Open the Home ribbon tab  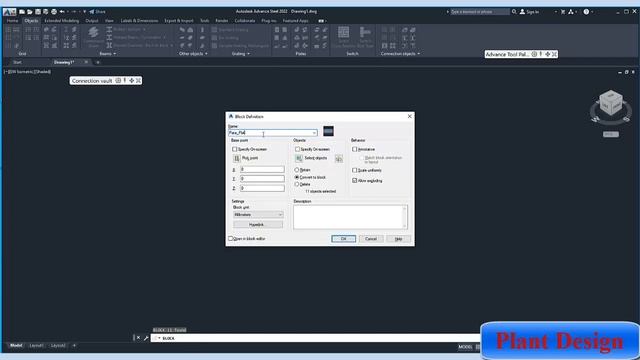[12, 21]
